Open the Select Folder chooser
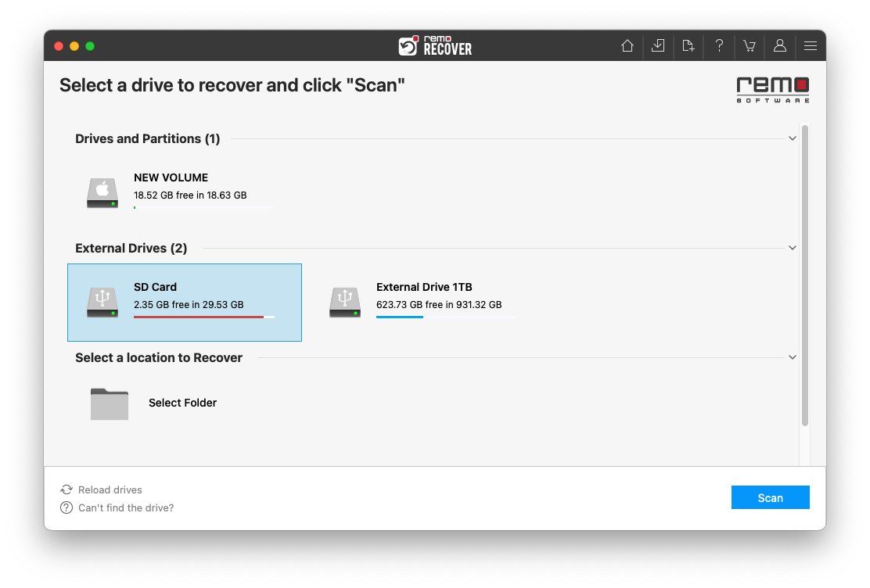870x588 pixels. point(110,403)
